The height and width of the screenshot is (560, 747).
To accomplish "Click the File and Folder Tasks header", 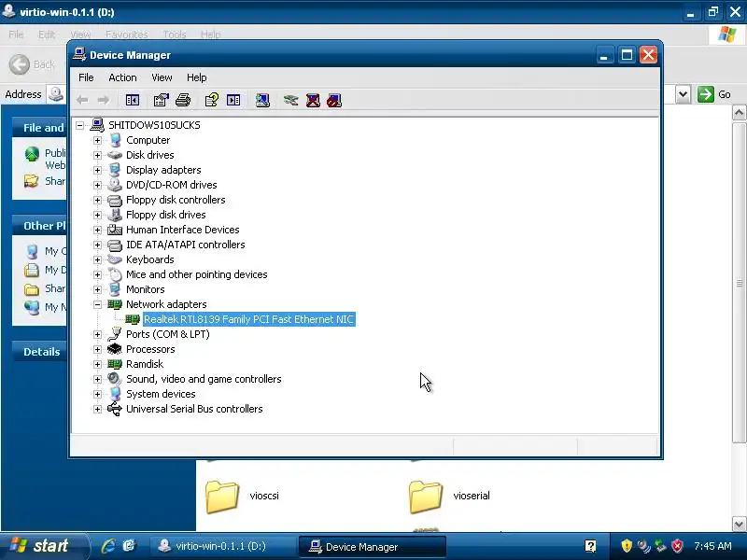I will (40, 128).
